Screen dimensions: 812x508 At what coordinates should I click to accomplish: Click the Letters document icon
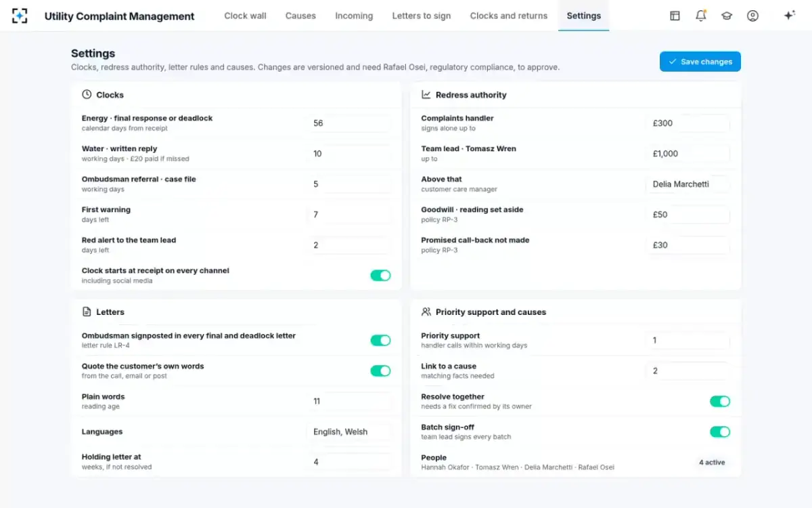[87, 312]
